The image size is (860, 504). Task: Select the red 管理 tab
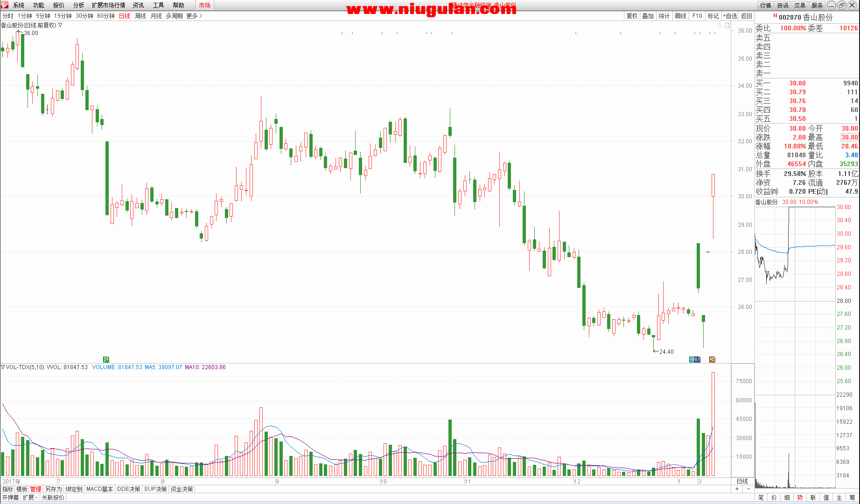(x=36, y=489)
